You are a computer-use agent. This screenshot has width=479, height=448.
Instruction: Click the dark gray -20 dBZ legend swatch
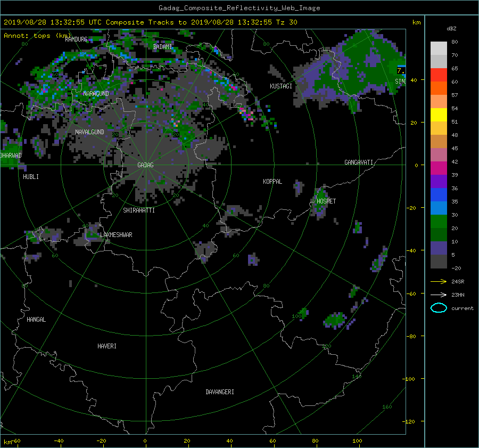point(439,262)
